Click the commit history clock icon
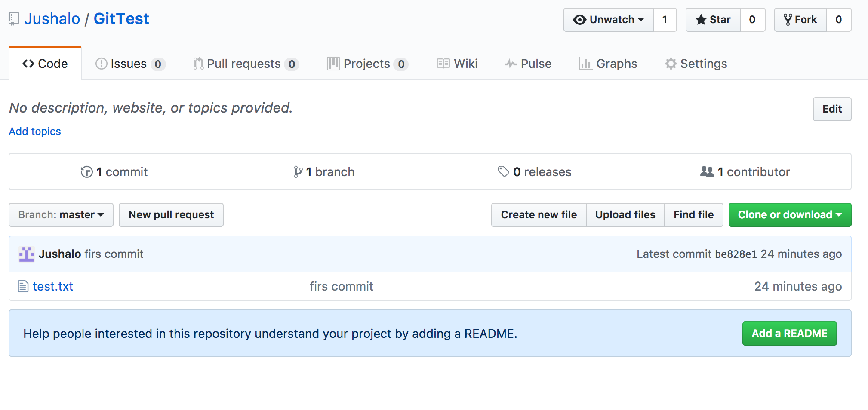Screen dimensions: 868x410 tap(86, 172)
